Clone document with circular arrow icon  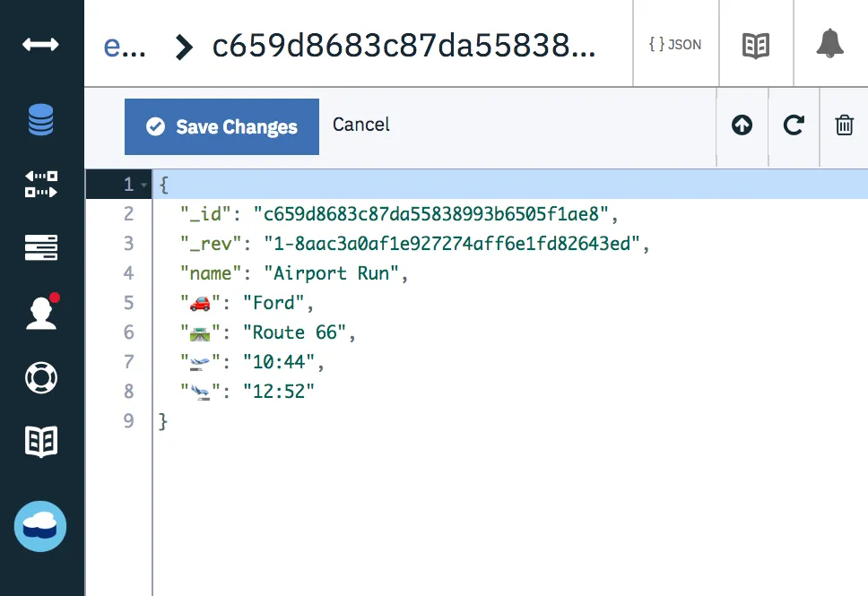point(794,125)
